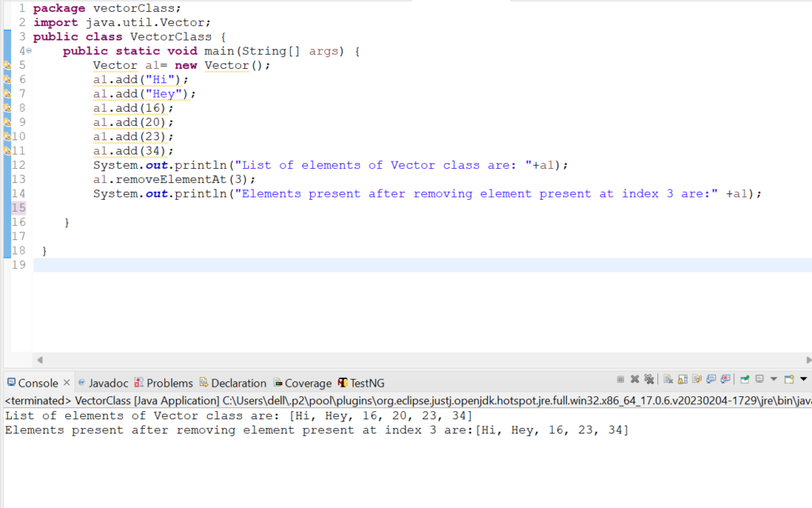The image size is (812, 508).
Task: Toggle show console when standard output changes
Action: tap(711, 379)
